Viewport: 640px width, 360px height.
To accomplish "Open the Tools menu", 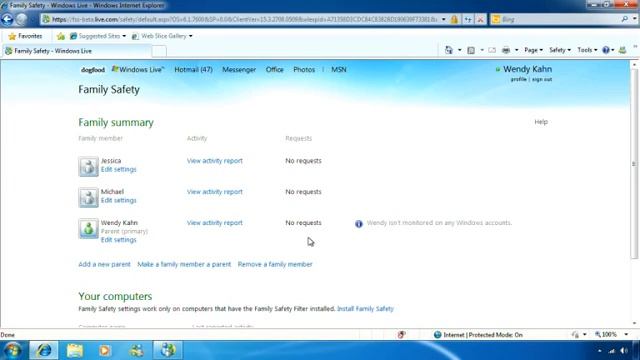I will coord(587,50).
